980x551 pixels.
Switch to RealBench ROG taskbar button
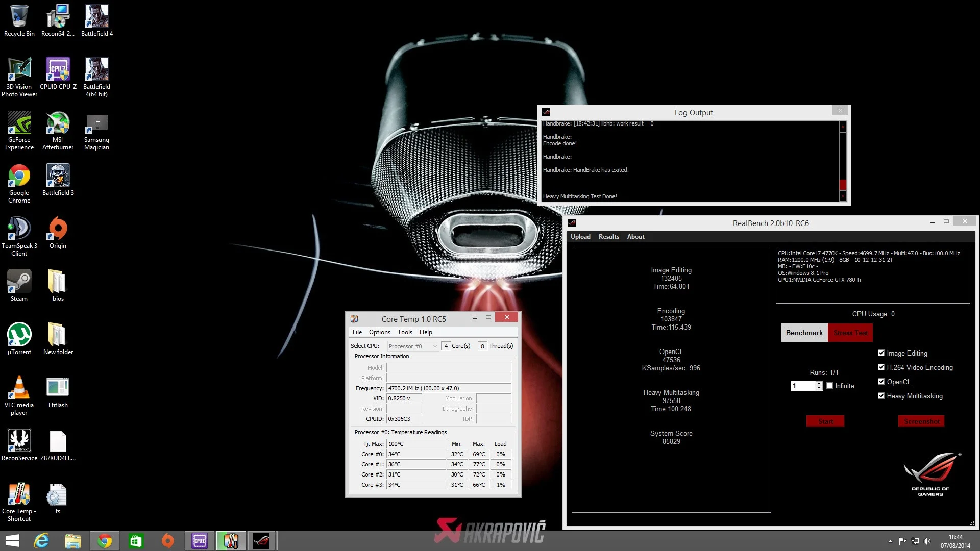(x=262, y=541)
